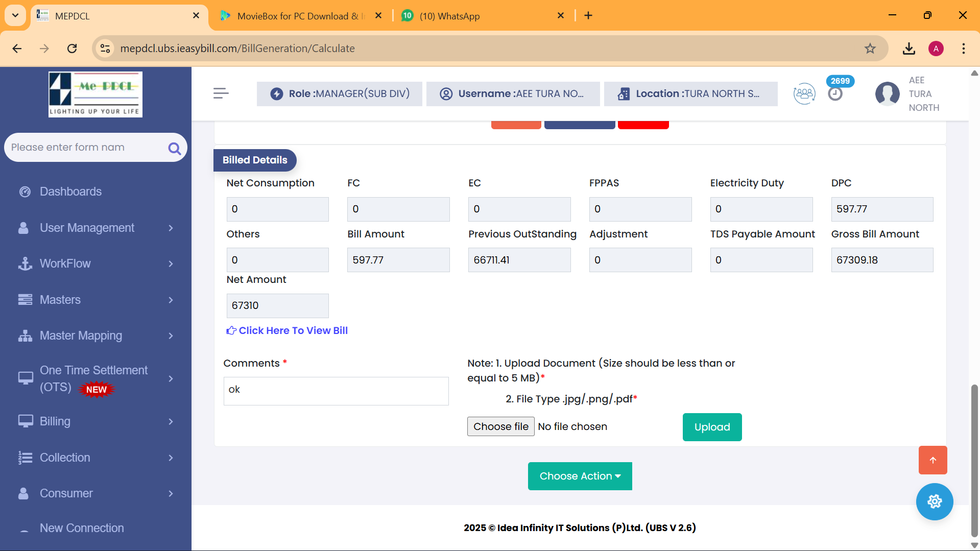Expand the Masters menu
This screenshot has height=551, width=980.
click(95, 300)
